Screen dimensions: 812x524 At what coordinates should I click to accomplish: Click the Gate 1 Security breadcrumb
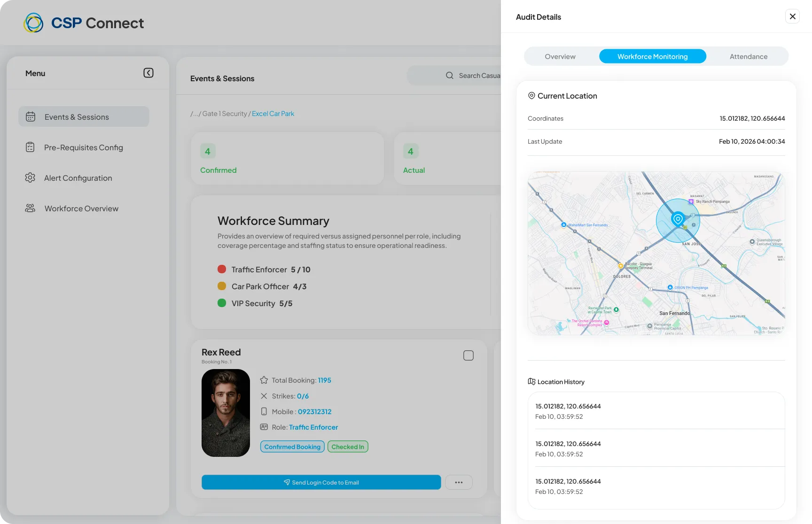click(225, 114)
